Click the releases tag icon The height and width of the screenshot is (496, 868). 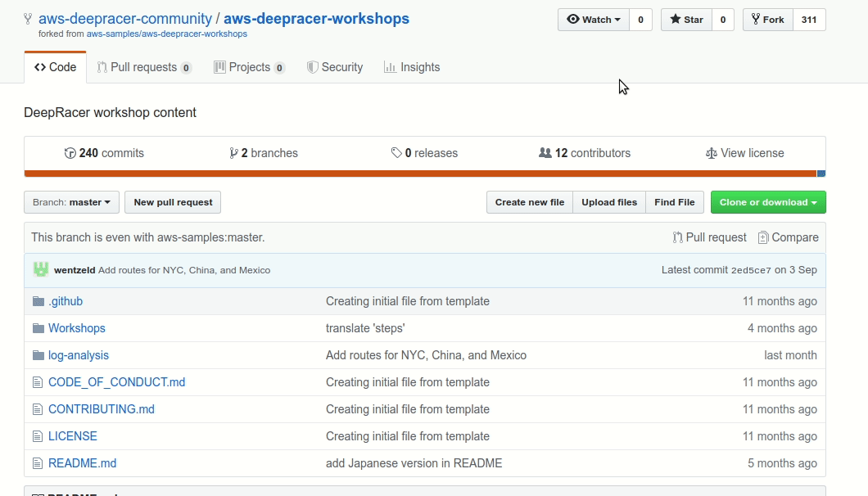coord(396,153)
